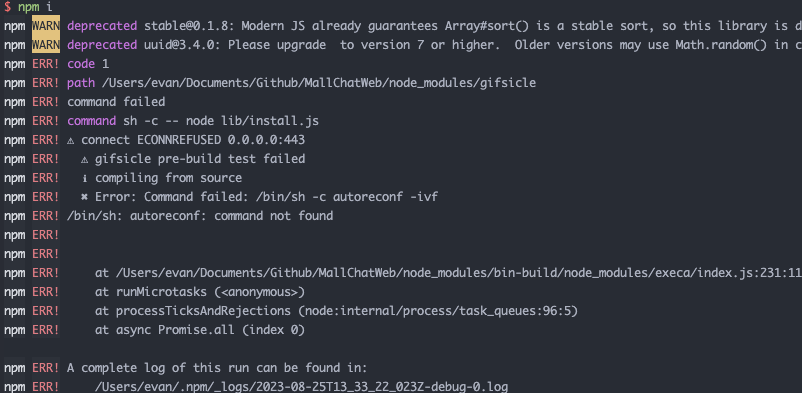Click the cross icon before Error: Command failed
This screenshot has width=802, height=393.
84,197
